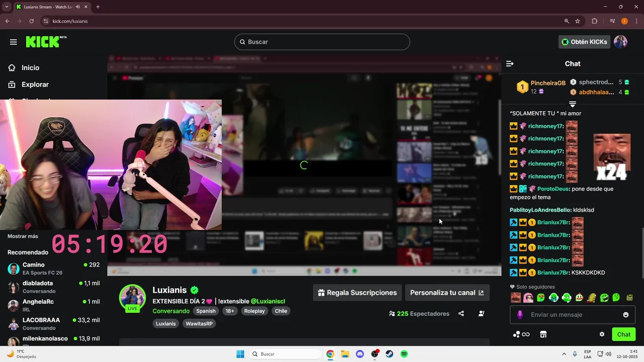Insert the green laughing emote
Viewport: 644px width, 362px height.
pyautogui.click(x=604, y=298)
